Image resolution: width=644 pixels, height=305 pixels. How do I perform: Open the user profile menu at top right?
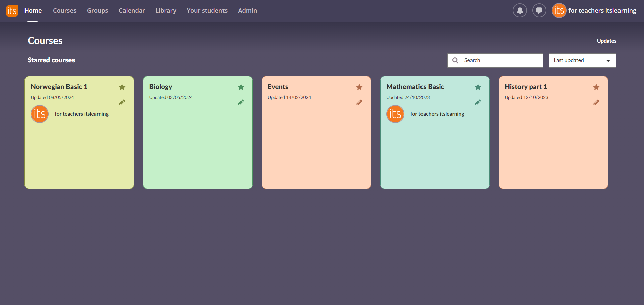pos(594,11)
